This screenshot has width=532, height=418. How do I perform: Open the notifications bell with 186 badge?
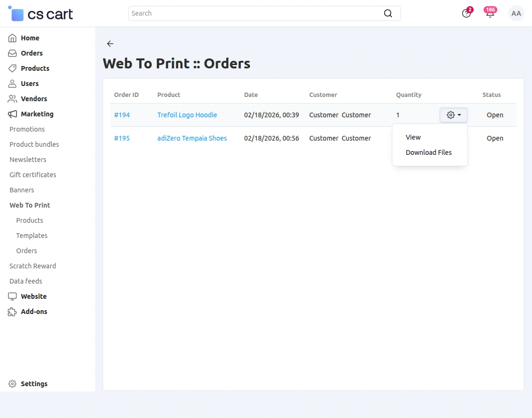tap(490, 13)
